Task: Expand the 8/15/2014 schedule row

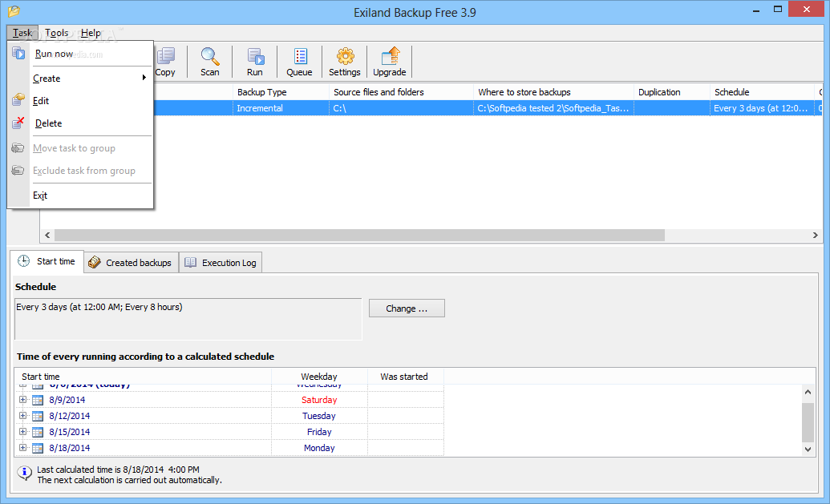Action: (22, 432)
